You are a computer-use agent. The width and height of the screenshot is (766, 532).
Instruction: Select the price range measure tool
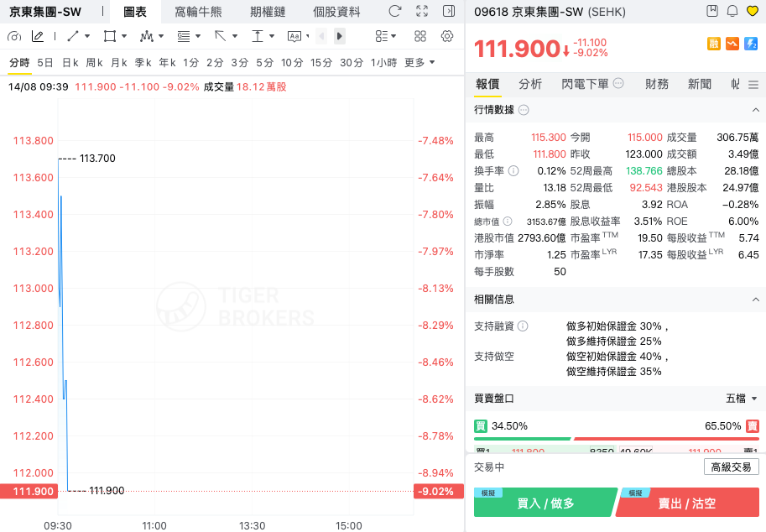(x=258, y=36)
